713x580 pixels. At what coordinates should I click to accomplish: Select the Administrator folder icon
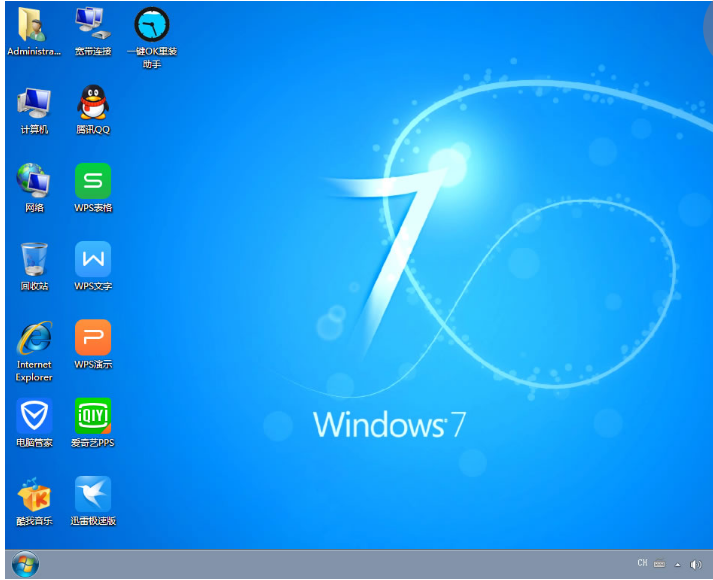click(33, 25)
